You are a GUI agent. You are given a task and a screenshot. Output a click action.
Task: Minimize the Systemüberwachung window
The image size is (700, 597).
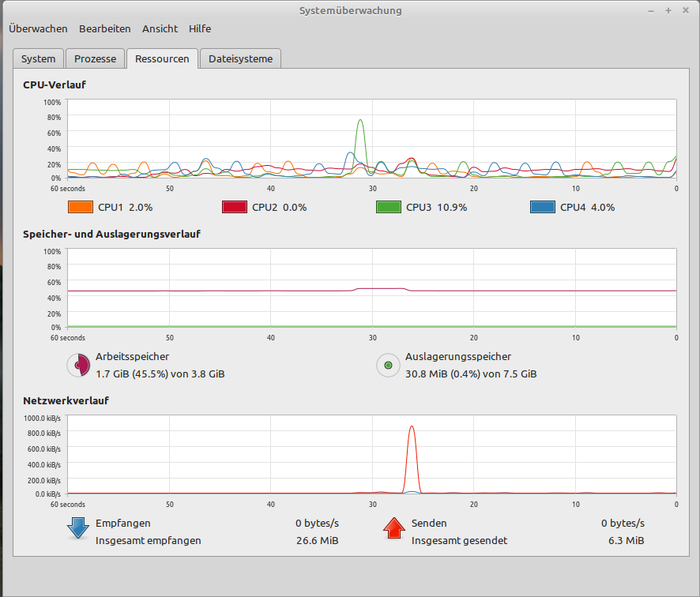pyautogui.click(x=652, y=10)
